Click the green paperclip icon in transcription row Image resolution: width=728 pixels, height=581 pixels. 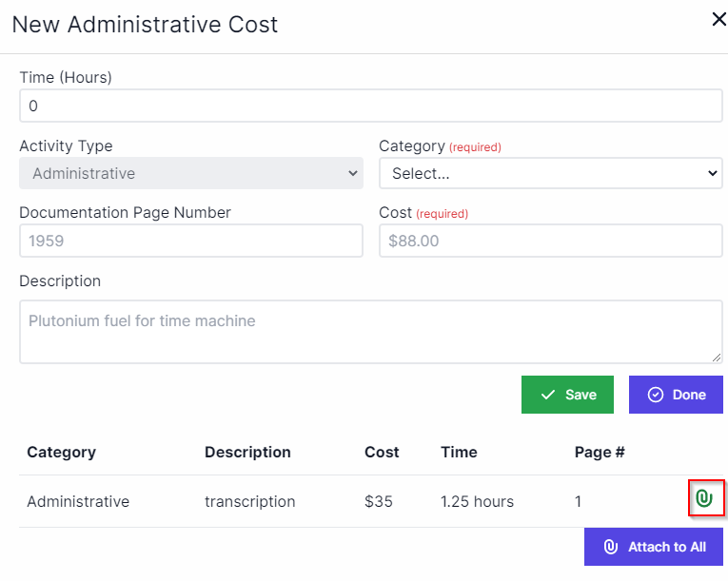tap(704, 498)
